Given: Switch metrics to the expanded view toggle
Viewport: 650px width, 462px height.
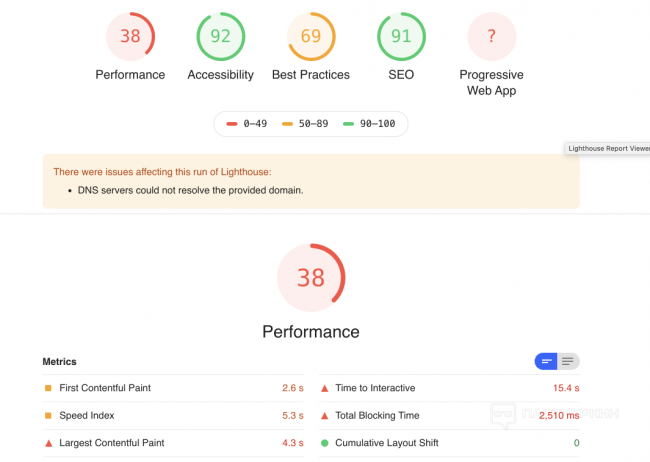Looking at the screenshot, I should pos(568,361).
